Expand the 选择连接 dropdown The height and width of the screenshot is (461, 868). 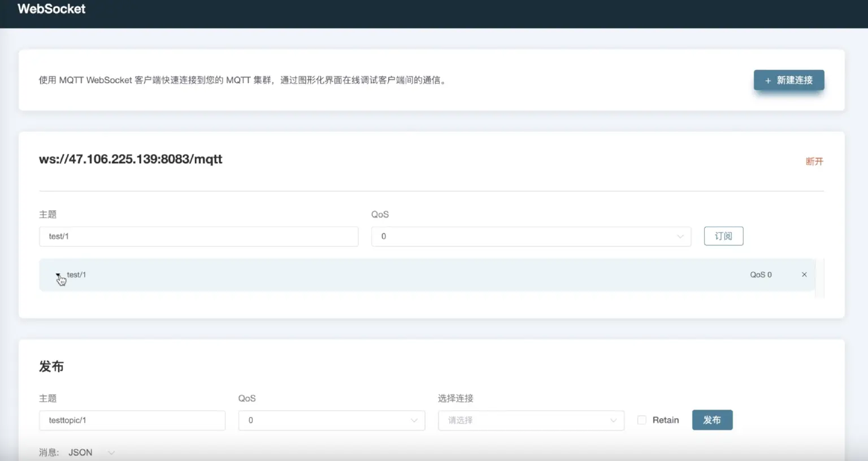pos(531,420)
